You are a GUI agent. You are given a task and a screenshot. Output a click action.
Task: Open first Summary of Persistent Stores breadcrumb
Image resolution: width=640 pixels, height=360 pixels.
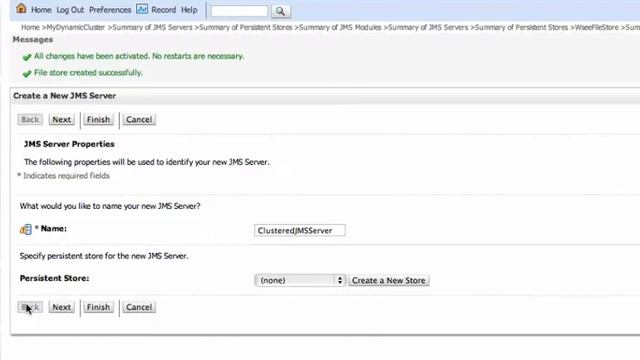coord(246,27)
